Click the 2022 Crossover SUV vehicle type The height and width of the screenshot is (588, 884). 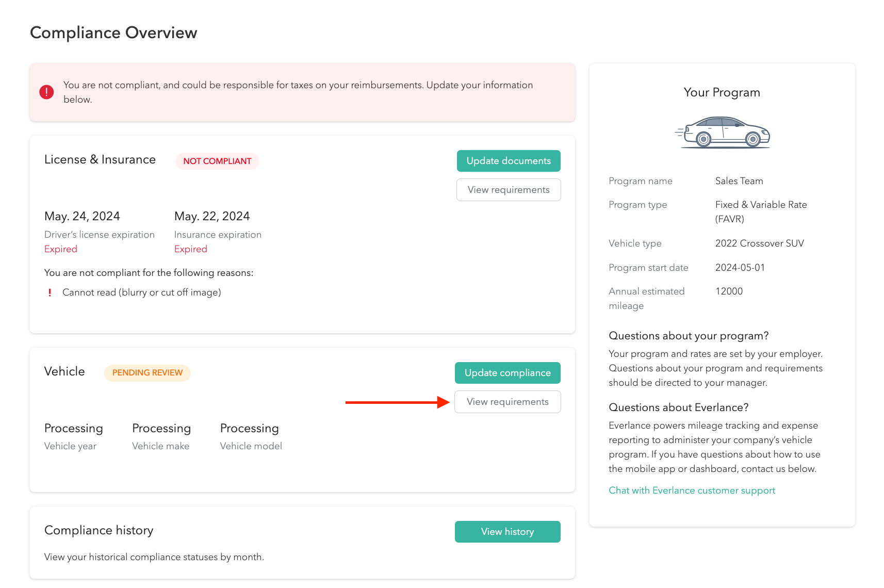(x=759, y=243)
